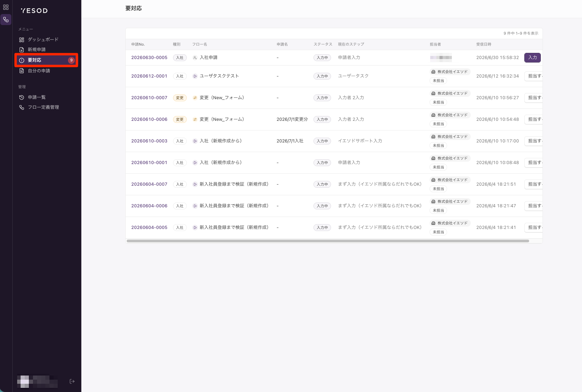
Task: Click the logout icon at the sidebar bottom
Action: [72, 381]
